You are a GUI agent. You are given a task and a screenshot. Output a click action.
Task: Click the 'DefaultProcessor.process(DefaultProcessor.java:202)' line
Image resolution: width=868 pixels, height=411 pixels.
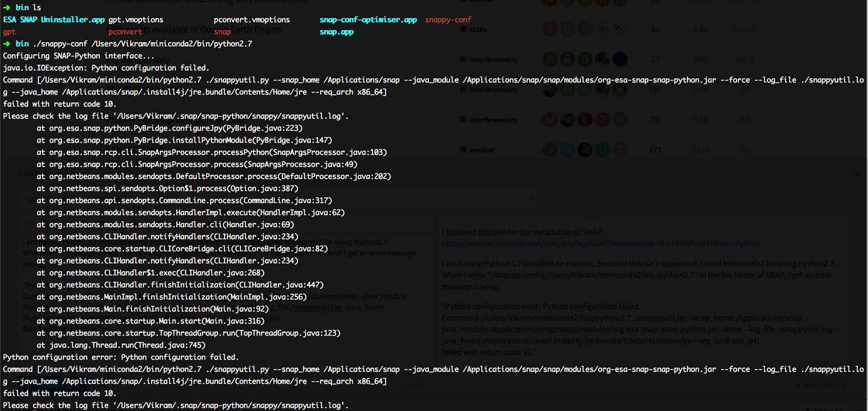point(214,177)
